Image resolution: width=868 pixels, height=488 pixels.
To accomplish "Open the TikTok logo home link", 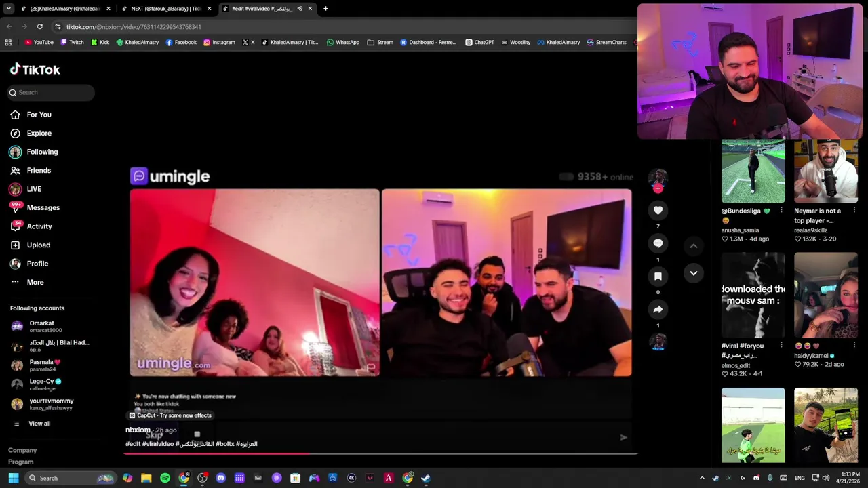I will tap(35, 69).
